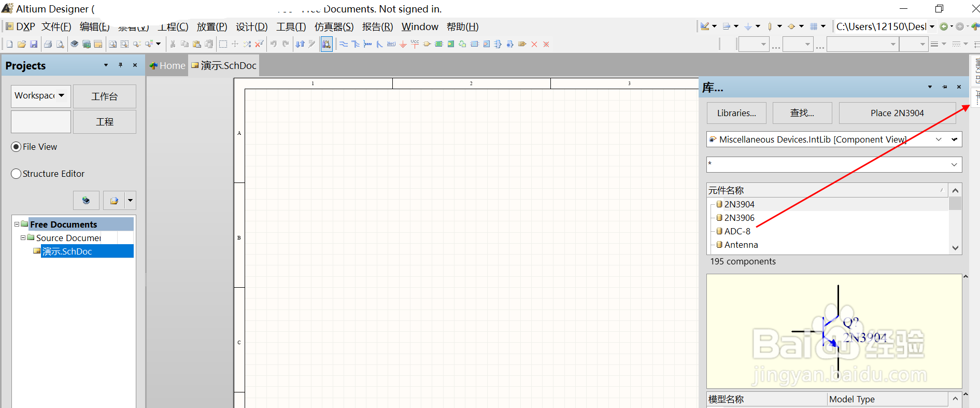Place a VCC power port
980x408 pixels.
(x=415, y=44)
